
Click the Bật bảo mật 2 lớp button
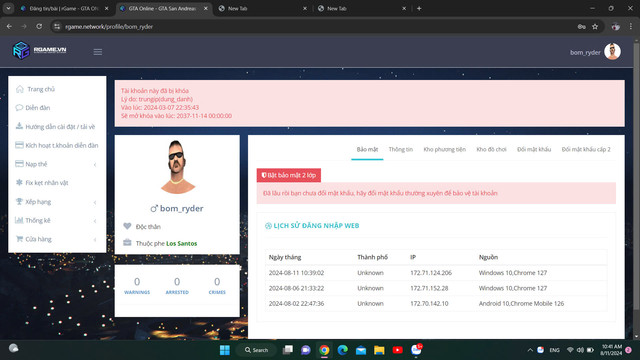[289, 175]
